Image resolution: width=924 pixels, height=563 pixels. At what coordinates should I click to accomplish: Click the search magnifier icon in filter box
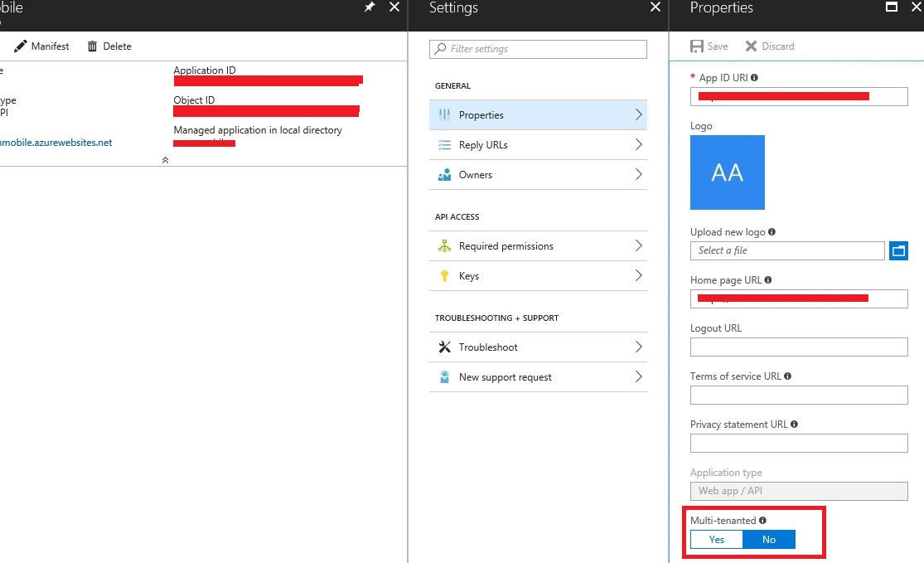pyautogui.click(x=440, y=49)
